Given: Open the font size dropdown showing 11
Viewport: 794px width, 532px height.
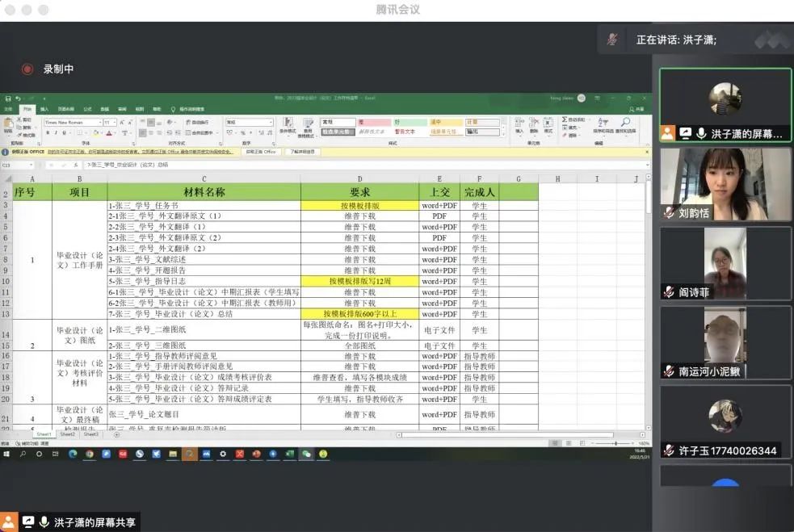Looking at the screenshot, I should tap(116, 123).
